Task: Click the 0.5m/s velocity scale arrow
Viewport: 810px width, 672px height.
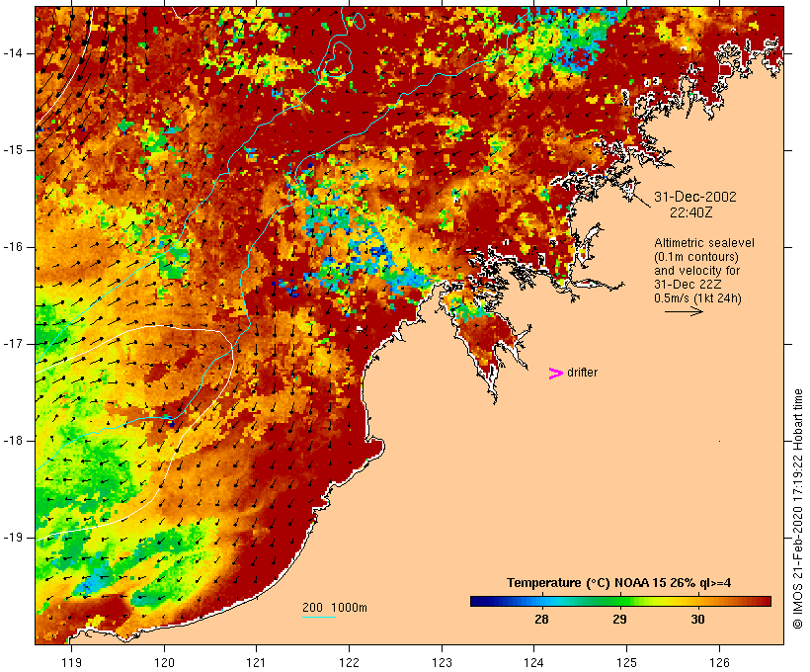Action: pyautogui.click(x=684, y=311)
